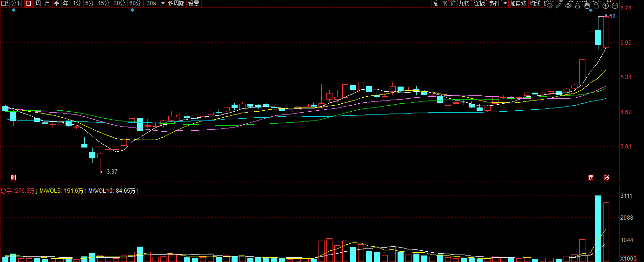
Task: Click the 2088 volume axis value
Action: [626, 218]
